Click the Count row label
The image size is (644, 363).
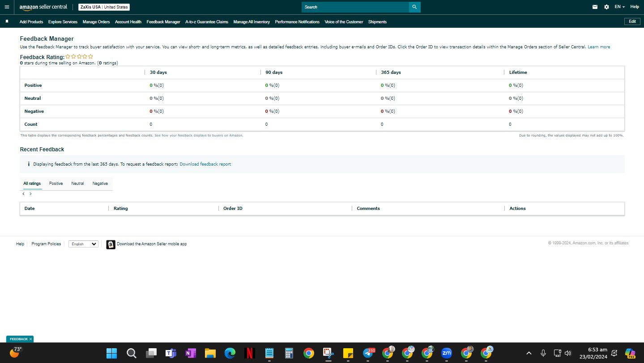(x=31, y=124)
